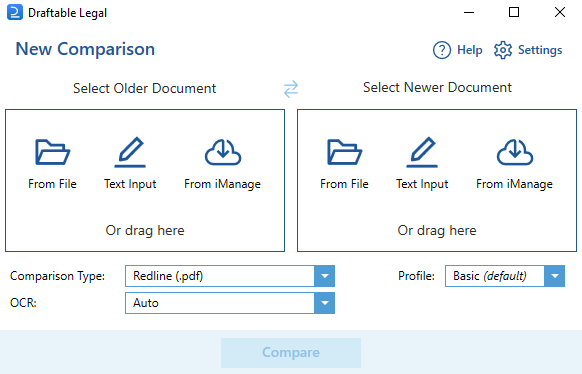
Task: Expand the Profile dropdown arrow
Action: (555, 276)
